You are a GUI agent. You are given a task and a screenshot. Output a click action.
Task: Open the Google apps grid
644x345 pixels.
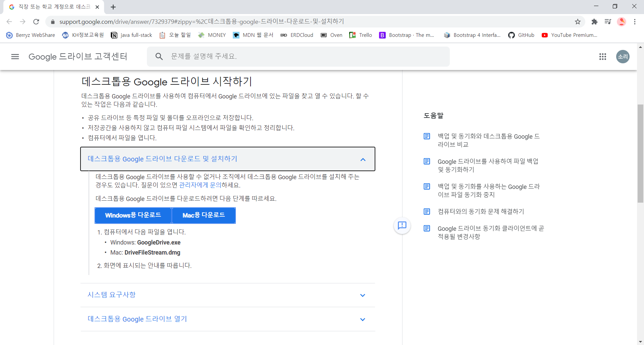click(x=603, y=57)
